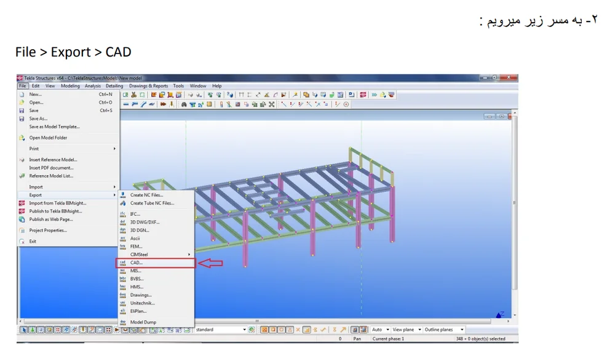
Task: Open the File menu
Action: (x=22, y=86)
